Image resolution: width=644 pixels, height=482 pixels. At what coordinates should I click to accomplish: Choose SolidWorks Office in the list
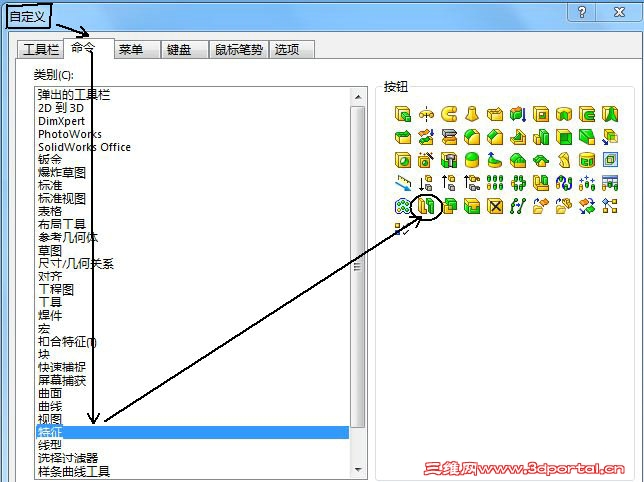(84, 147)
